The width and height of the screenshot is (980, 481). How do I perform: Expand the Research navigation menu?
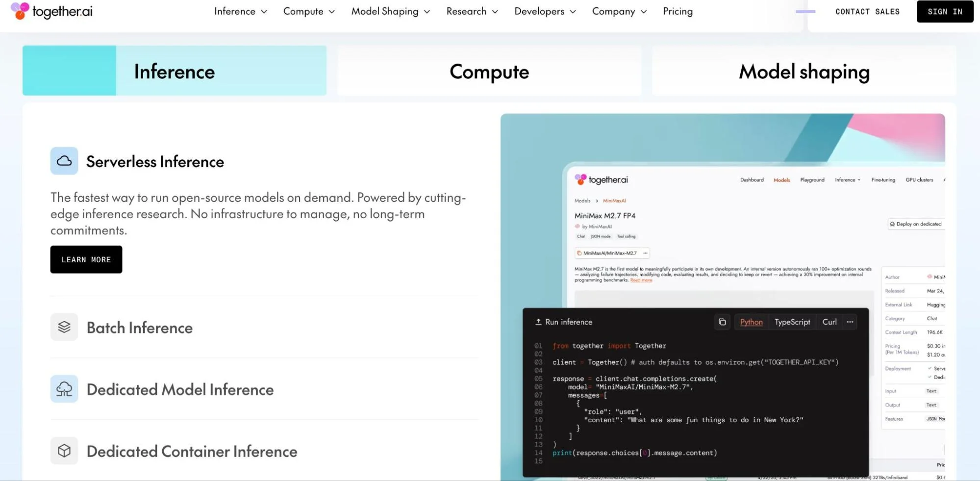[472, 11]
